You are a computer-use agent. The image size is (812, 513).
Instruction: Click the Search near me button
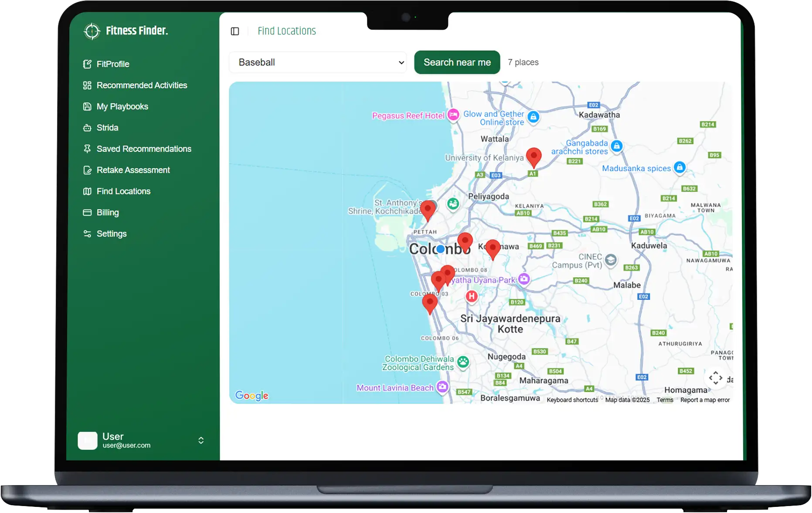tap(457, 62)
